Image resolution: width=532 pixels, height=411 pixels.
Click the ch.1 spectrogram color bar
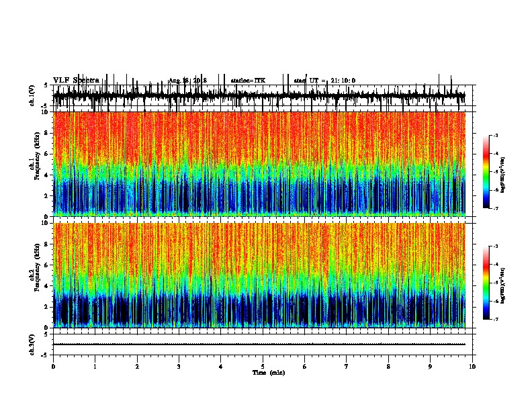point(486,172)
